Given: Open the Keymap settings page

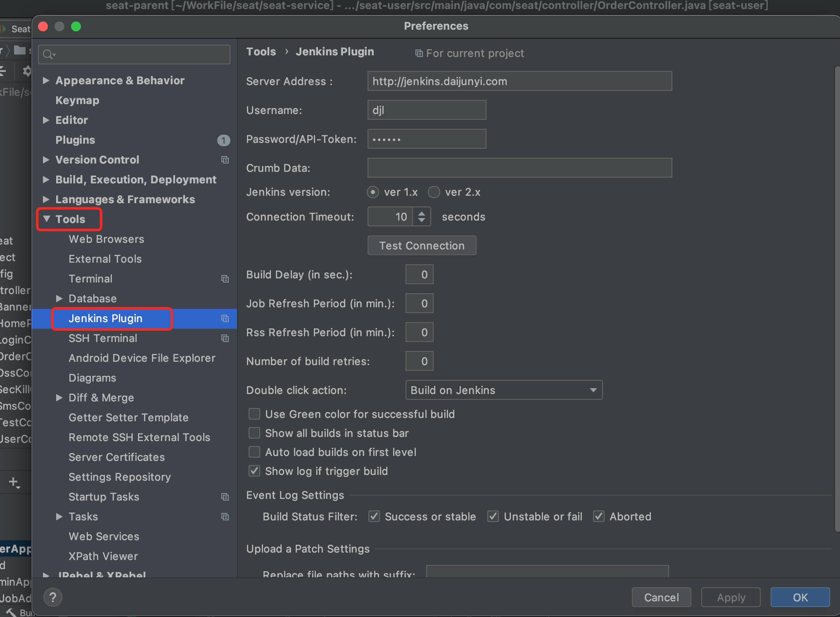Looking at the screenshot, I should tap(77, 100).
